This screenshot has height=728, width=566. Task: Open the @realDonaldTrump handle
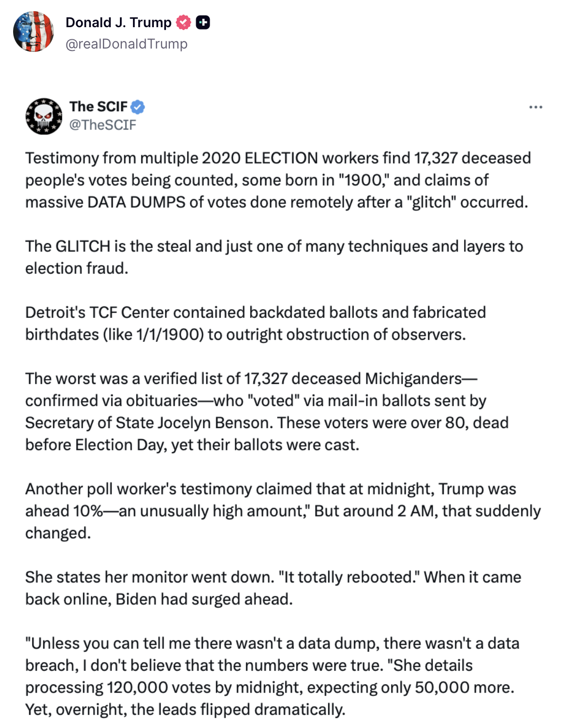tap(126, 44)
